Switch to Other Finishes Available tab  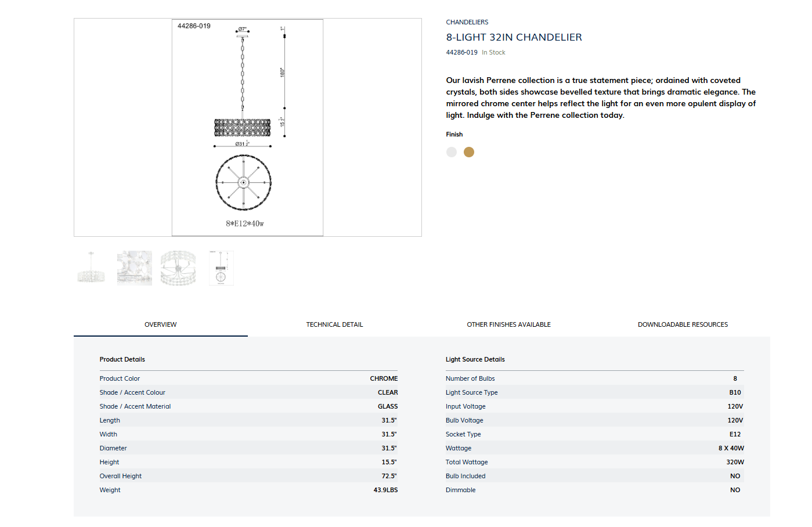pos(508,324)
